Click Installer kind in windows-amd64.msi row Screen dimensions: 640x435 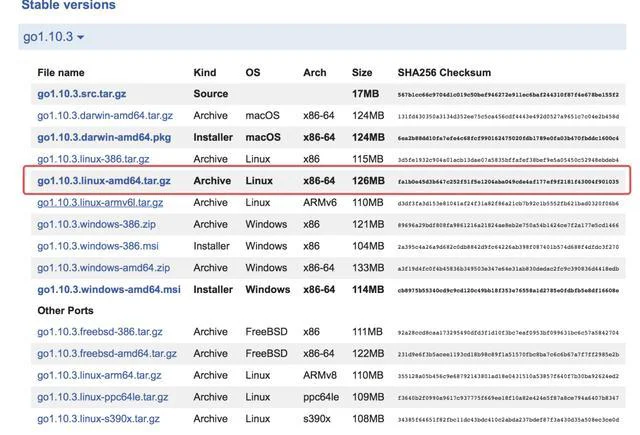click(213, 289)
